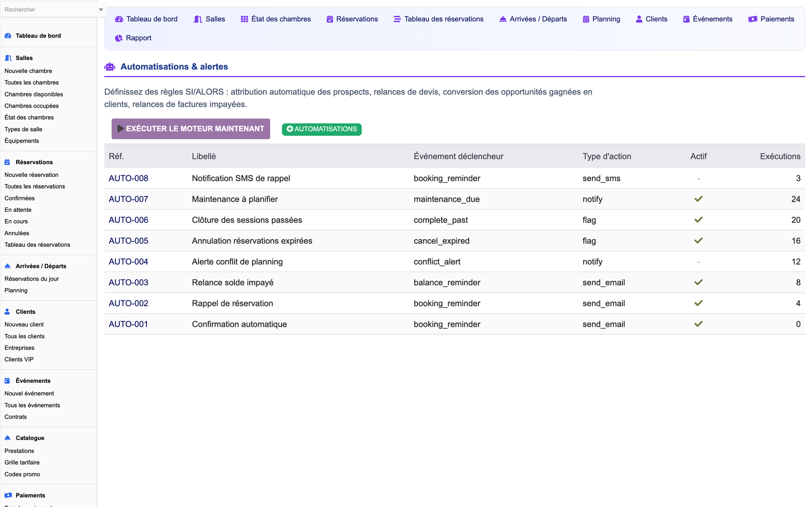Open Codes promo in the sidebar

(22, 474)
